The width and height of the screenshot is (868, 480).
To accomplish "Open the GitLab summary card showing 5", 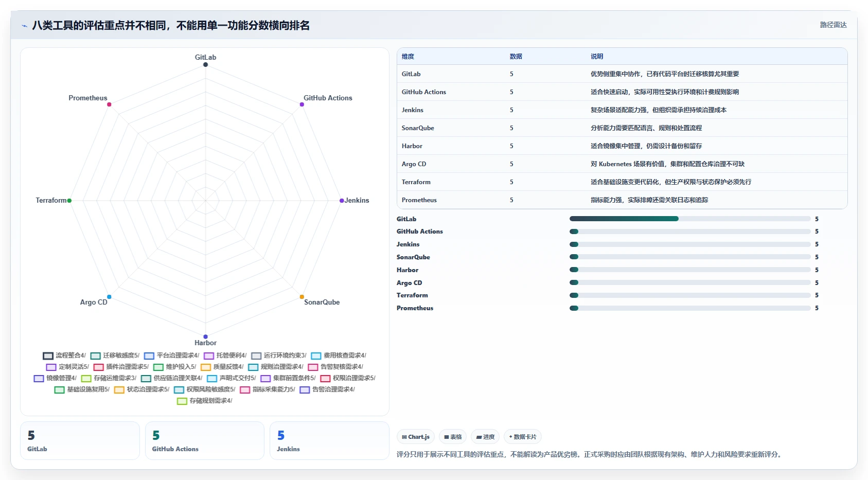I will coord(80,440).
